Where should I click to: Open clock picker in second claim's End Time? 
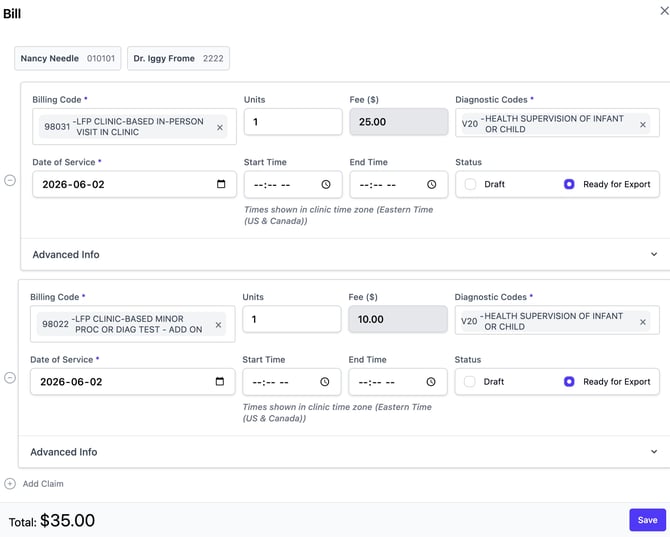click(x=431, y=381)
